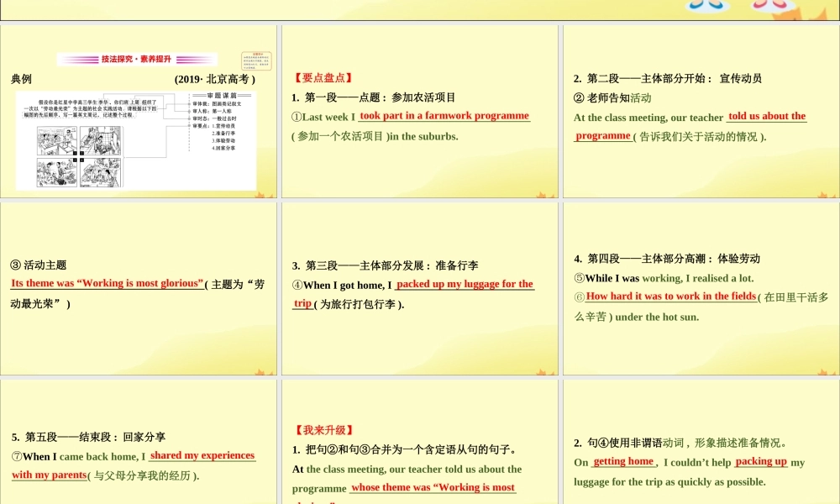Click the underlined phrase with my parents

[x=49, y=475]
